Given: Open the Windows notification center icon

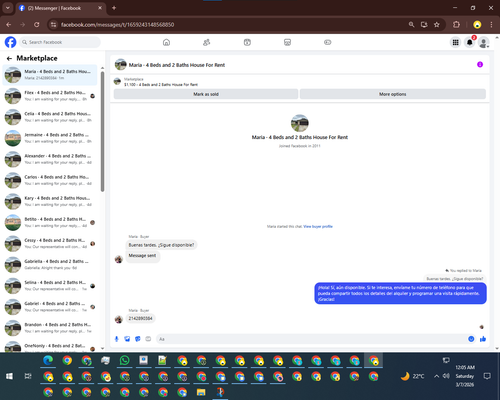Looking at the screenshot, I should click(x=487, y=376).
